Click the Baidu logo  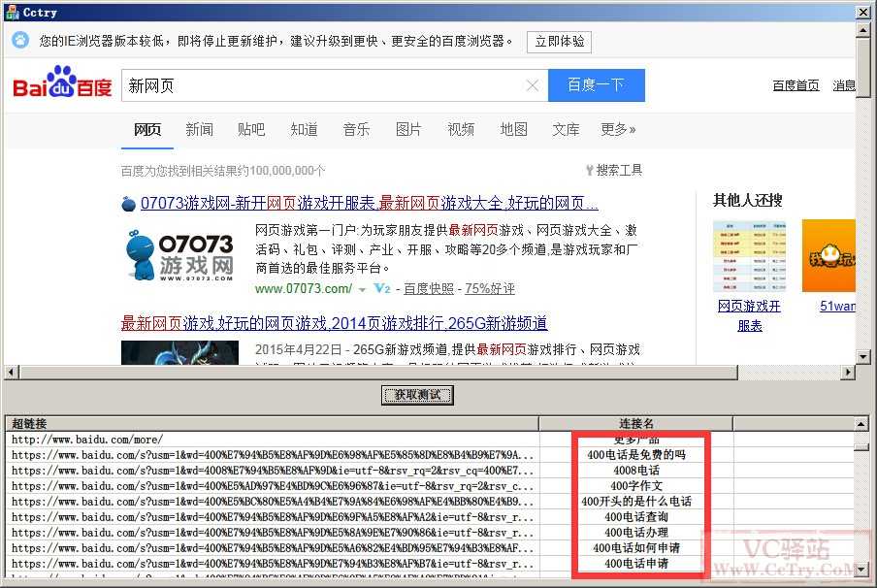[62, 82]
